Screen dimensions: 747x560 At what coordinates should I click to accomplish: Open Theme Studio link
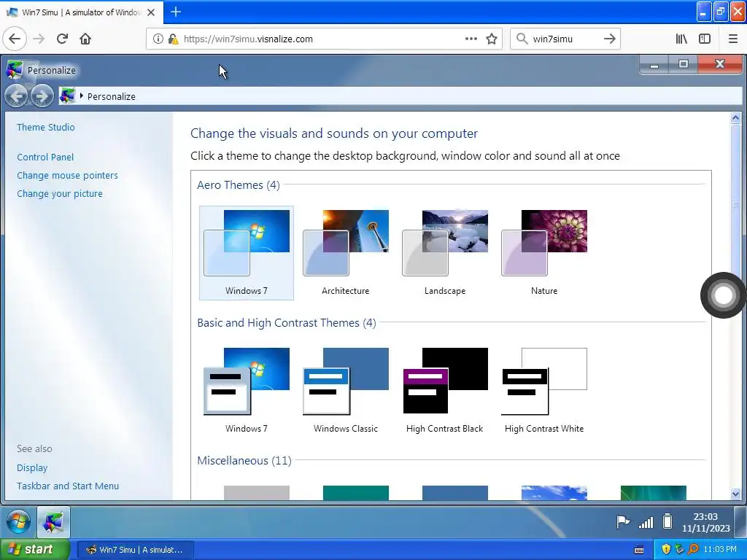point(46,127)
